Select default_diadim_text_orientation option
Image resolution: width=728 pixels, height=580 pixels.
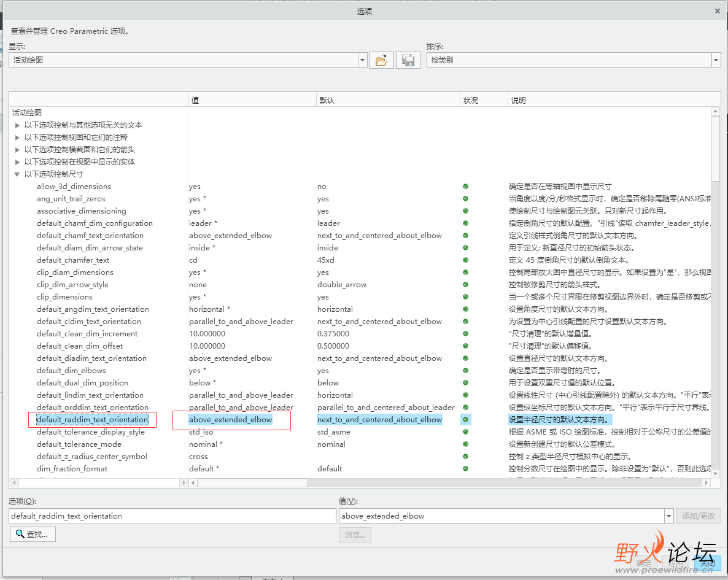[x=91, y=358]
